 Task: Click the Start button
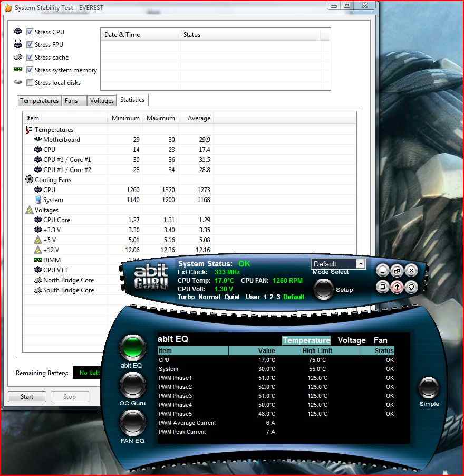(27, 397)
